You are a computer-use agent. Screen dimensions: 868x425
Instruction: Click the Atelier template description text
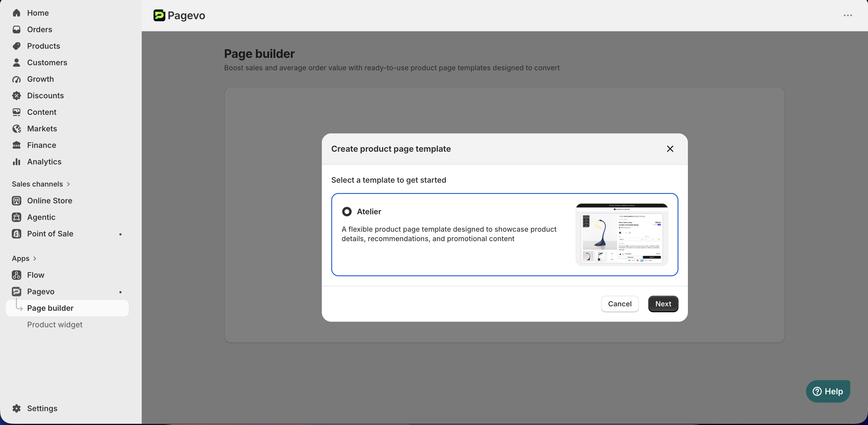point(449,234)
